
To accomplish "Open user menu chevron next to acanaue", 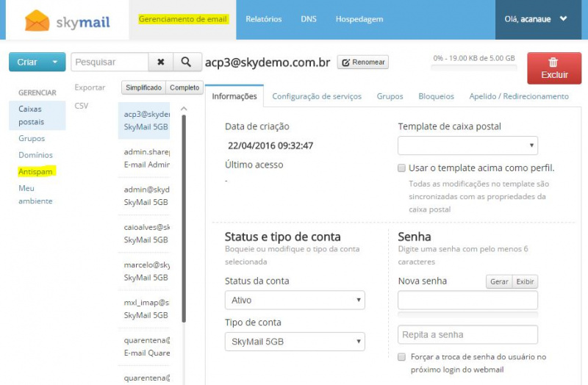I will (x=563, y=18).
